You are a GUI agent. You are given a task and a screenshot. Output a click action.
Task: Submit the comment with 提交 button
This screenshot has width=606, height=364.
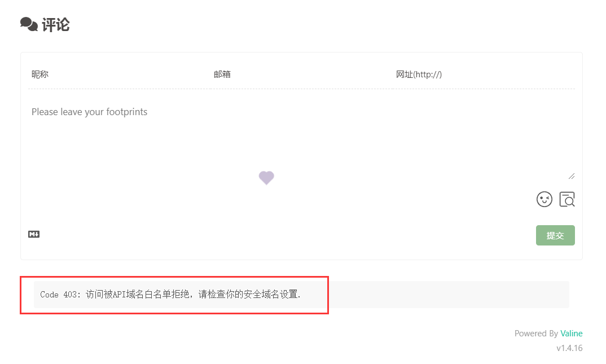(x=555, y=235)
